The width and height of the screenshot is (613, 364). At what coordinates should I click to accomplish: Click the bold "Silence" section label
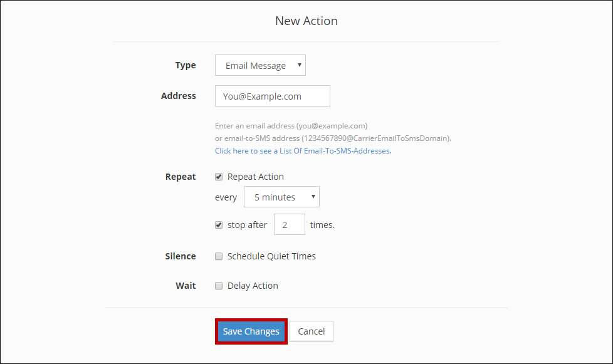[181, 256]
